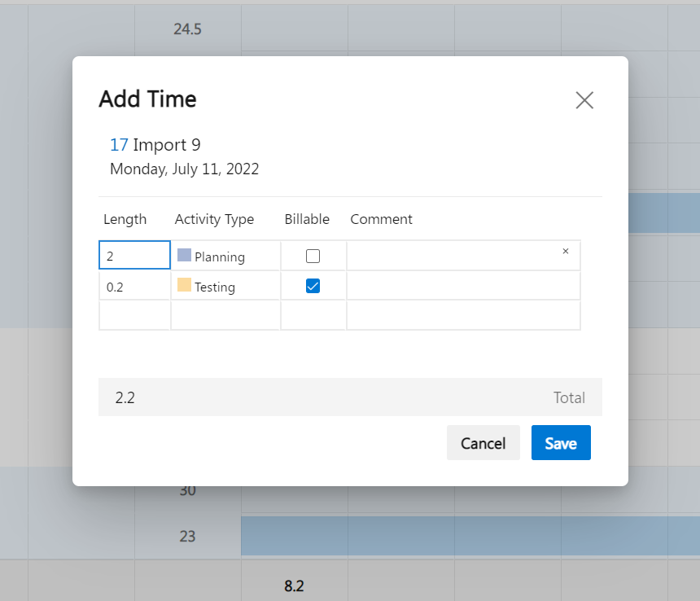Screen dimensions: 700x601
Task: Save the time entries
Action: pos(561,442)
